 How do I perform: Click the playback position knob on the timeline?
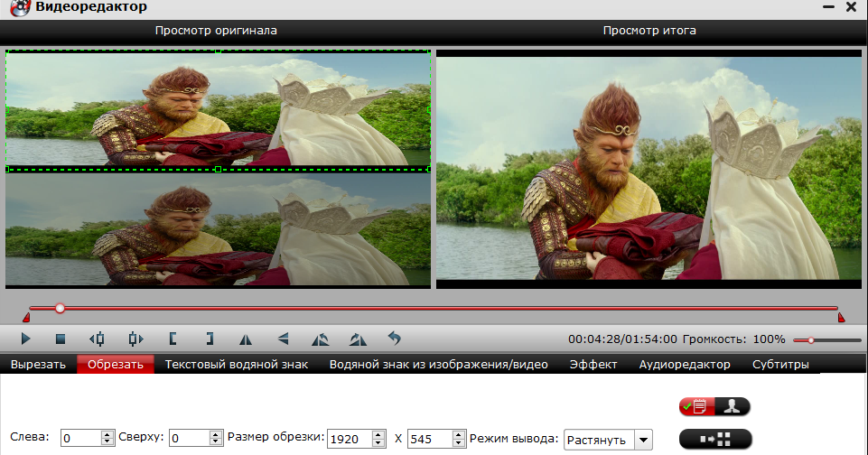click(60, 308)
